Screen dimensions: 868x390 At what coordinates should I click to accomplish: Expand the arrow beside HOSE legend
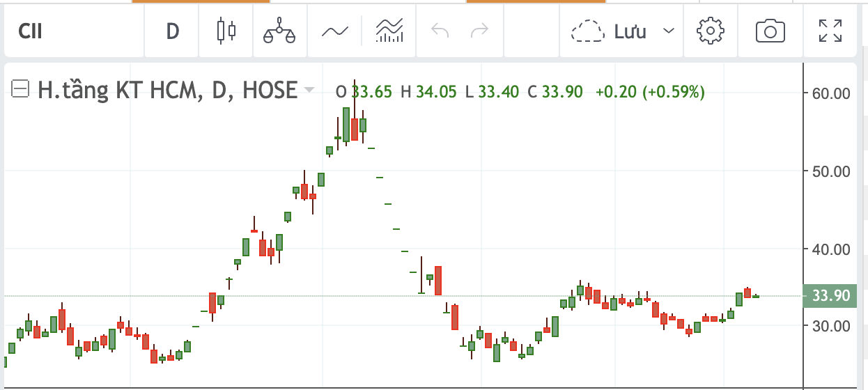click(x=309, y=91)
